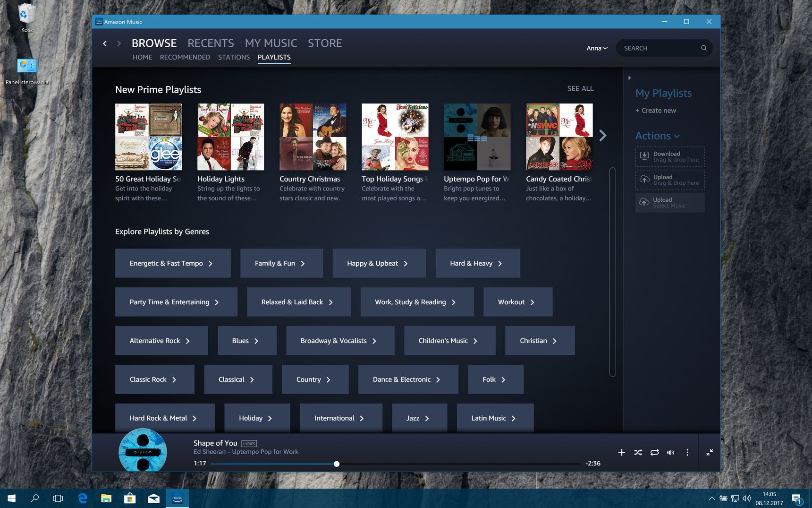Viewport: 812px width, 508px height.
Task: Open Party Time & Entertaining genre
Action: (176, 302)
